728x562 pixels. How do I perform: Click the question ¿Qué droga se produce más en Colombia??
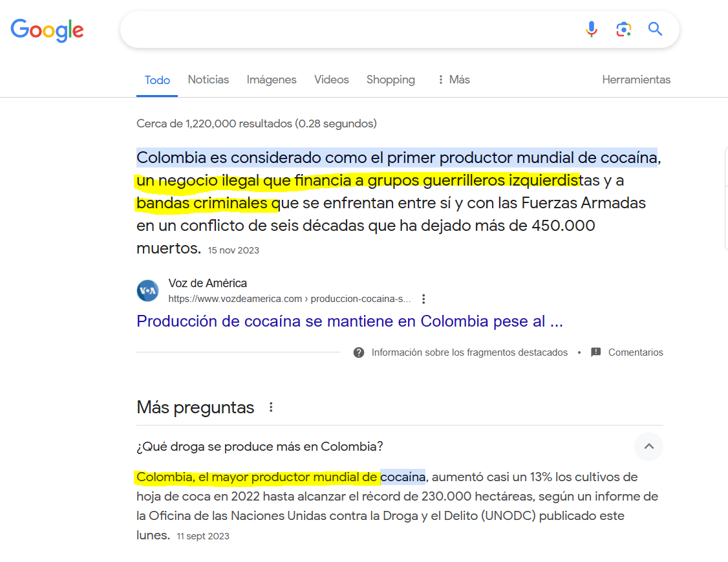pos(259,446)
